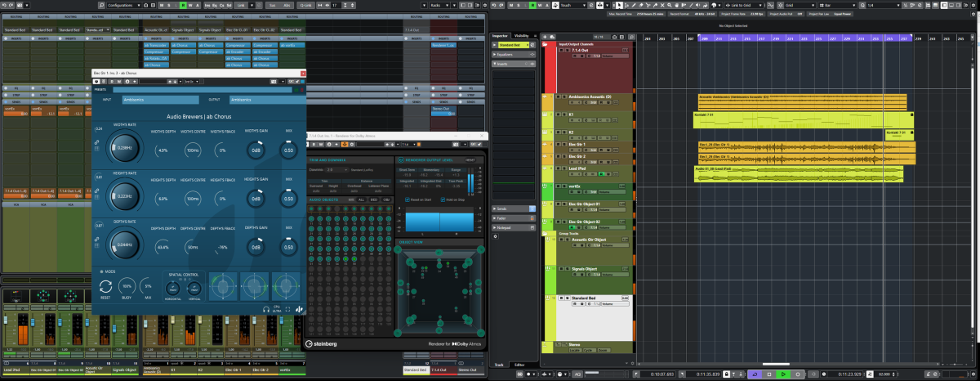
Task: Click the horizontal scrollbar under the arrangement
Action: click(x=776, y=364)
